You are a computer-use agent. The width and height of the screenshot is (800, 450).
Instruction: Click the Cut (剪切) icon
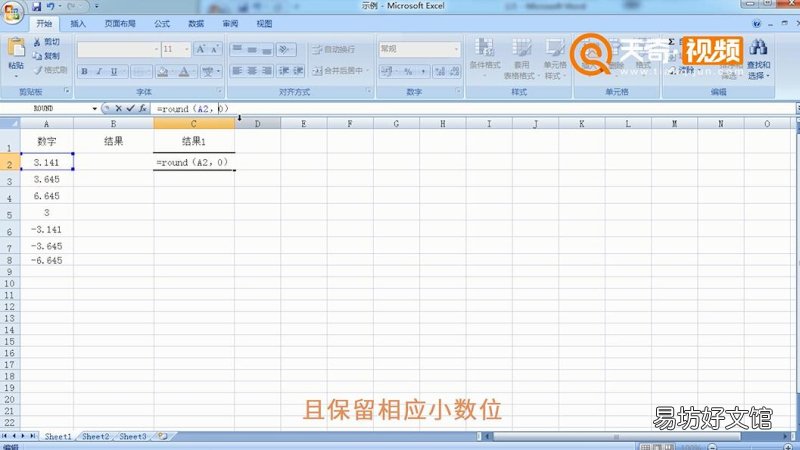[37, 42]
